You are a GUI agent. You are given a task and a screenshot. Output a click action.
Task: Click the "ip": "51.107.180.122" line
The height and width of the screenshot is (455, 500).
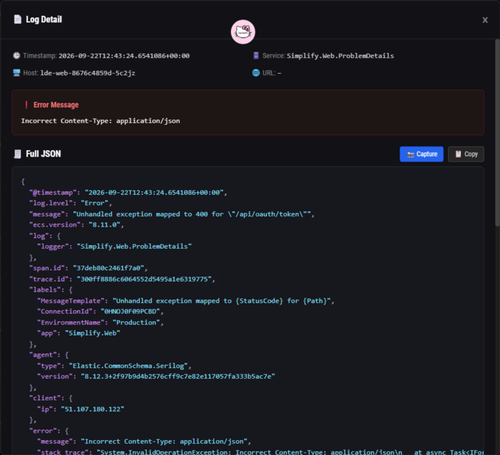click(81, 409)
